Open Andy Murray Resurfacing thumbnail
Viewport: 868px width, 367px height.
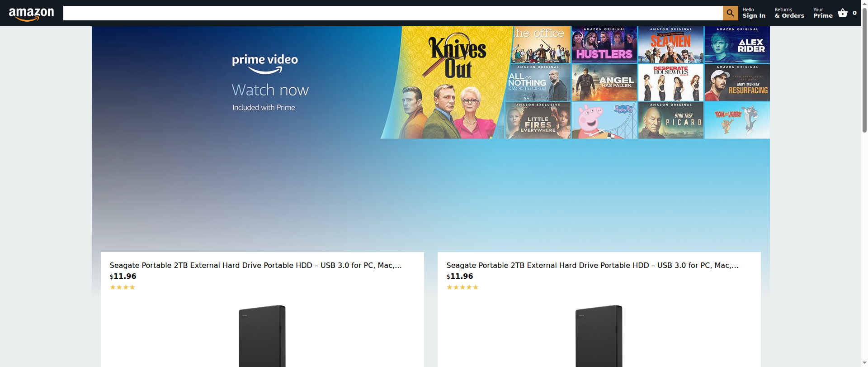click(x=737, y=82)
